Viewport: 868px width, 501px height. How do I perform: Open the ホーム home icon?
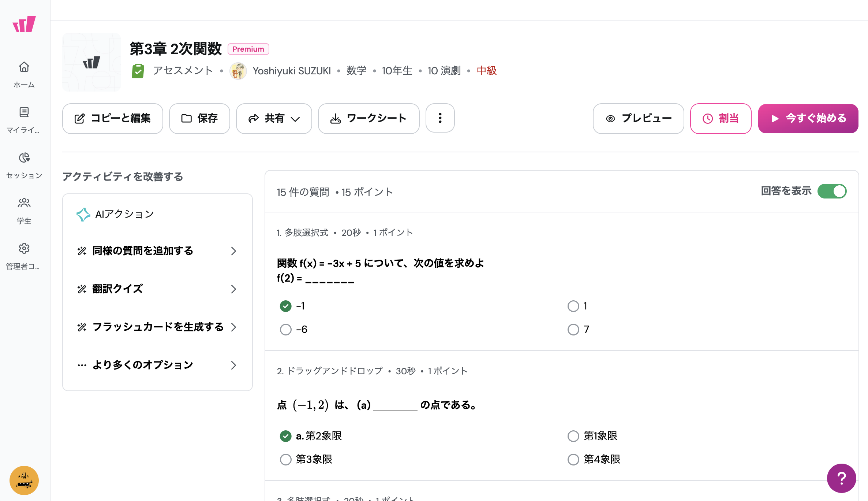(24, 67)
